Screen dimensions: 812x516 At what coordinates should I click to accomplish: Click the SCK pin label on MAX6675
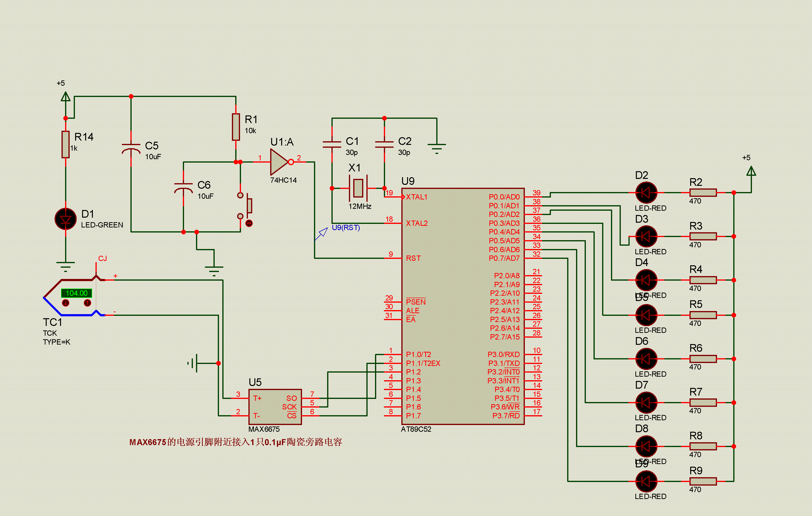click(289, 407)
